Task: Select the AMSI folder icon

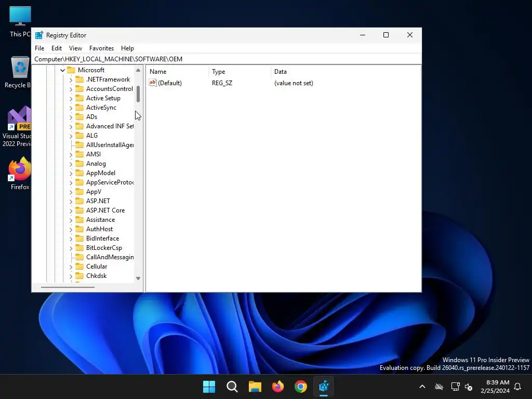Action: [x=79, y=154]
